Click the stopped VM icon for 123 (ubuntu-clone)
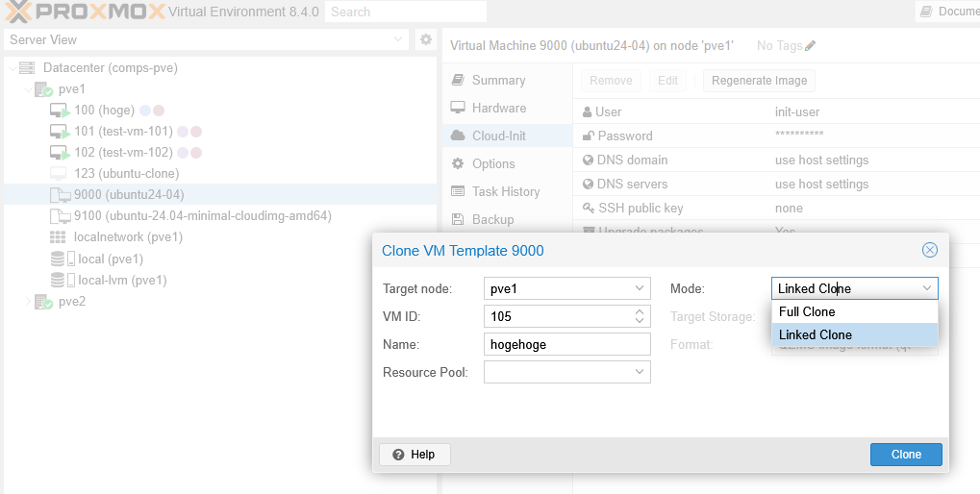980x494 pixels. coord(59,173)
